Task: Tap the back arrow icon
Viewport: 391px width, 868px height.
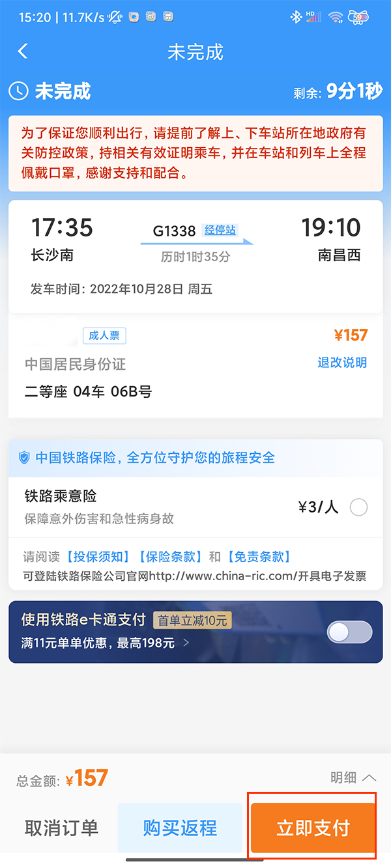Action: [23, 51]
